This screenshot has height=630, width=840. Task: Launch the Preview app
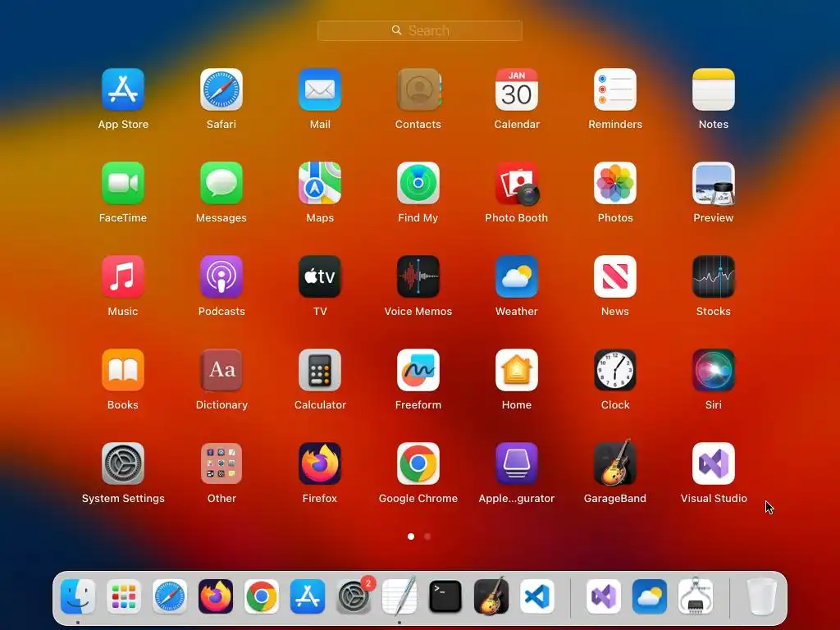click(714, 184)
